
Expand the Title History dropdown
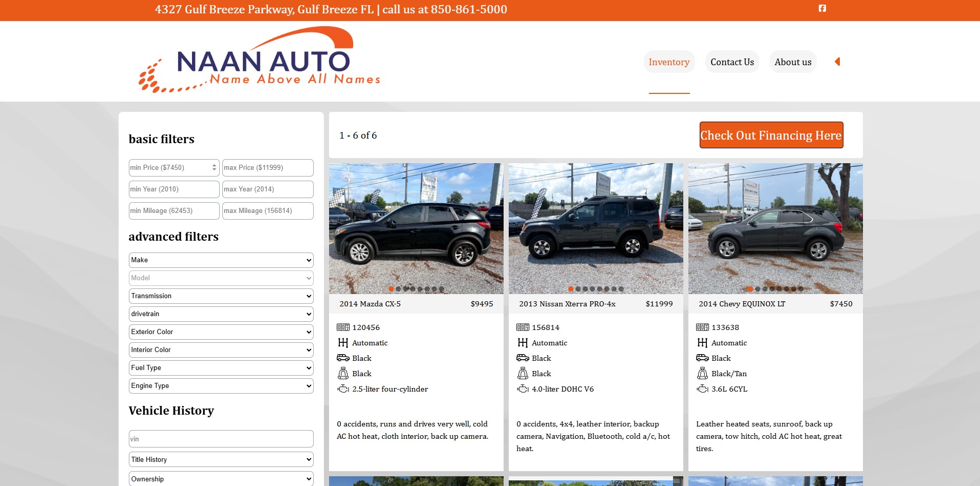click(221, 459)
